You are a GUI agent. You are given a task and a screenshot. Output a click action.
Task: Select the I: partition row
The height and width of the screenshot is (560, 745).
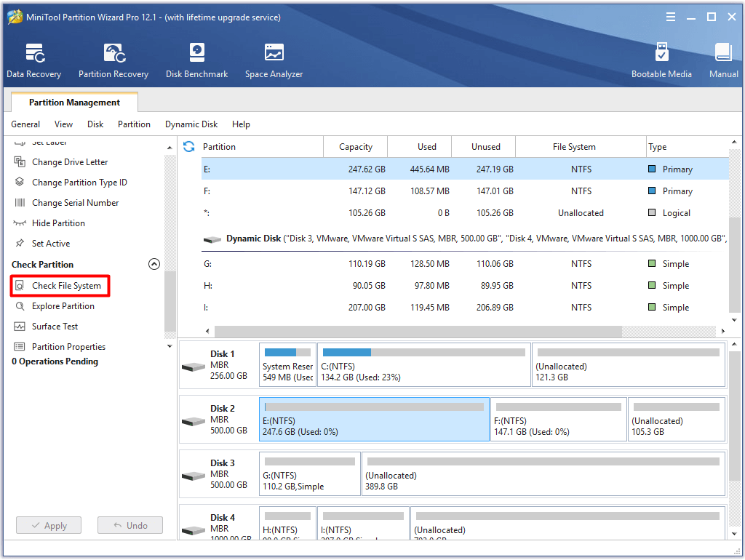(465, 308)
